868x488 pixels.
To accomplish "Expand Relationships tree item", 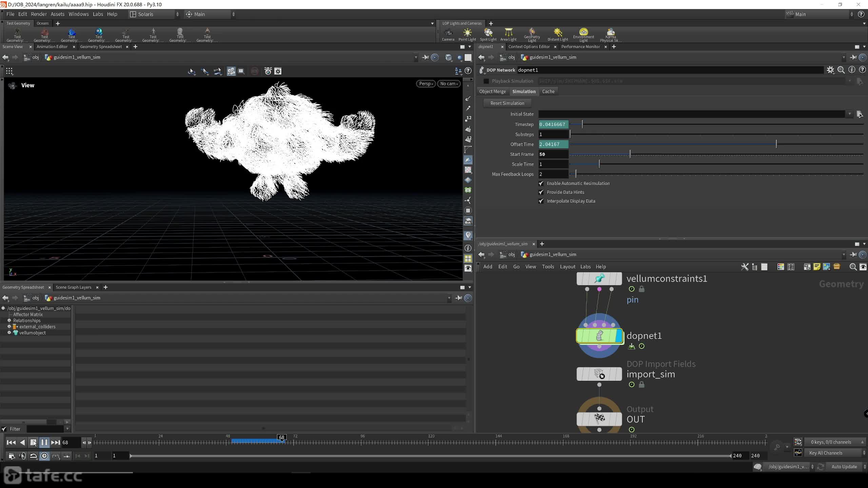I will coord(9,321).
